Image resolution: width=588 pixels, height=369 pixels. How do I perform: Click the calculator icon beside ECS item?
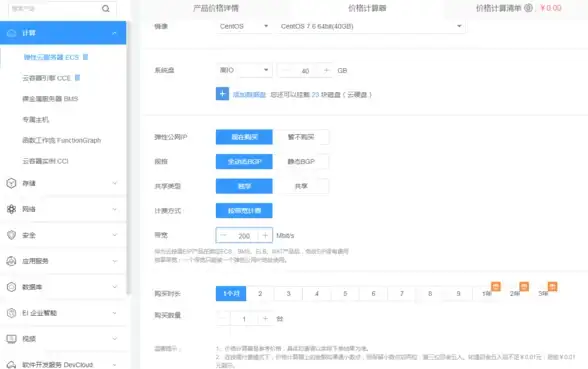86,57
